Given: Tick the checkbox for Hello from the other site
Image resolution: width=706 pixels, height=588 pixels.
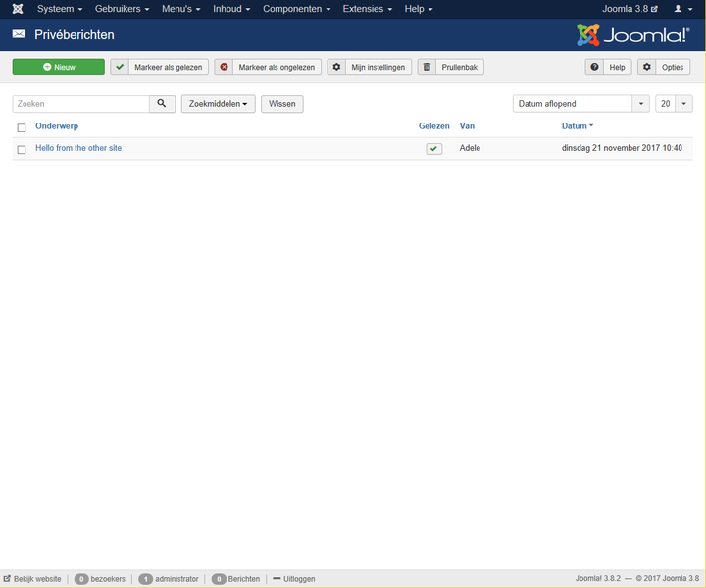Looking at the screenshot, I should [22, 149].
